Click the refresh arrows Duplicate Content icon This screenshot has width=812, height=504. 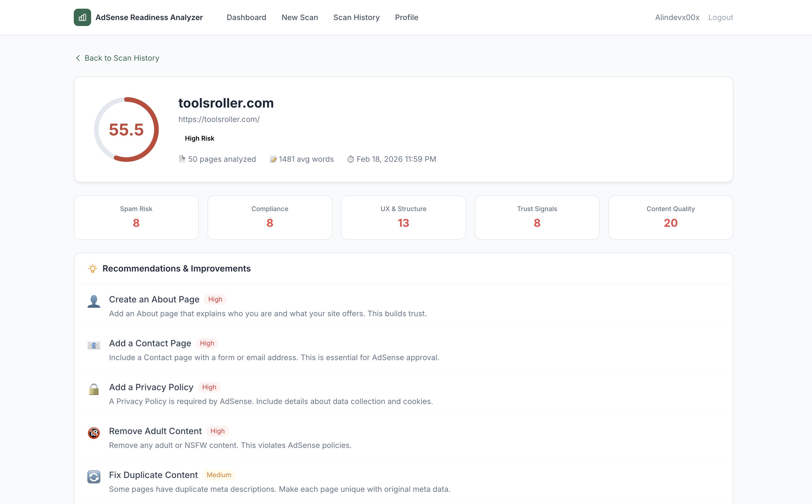(94, 477)
